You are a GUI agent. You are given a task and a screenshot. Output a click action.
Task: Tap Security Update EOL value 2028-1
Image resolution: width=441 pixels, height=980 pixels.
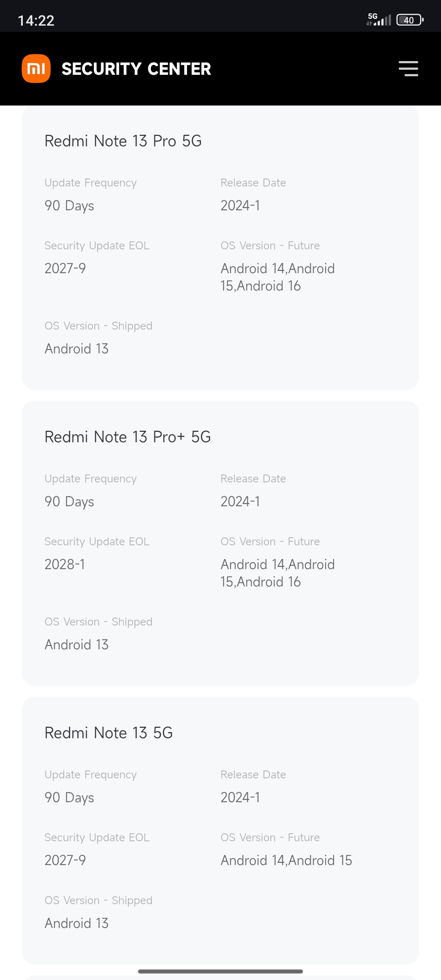(x=65, y=564)
